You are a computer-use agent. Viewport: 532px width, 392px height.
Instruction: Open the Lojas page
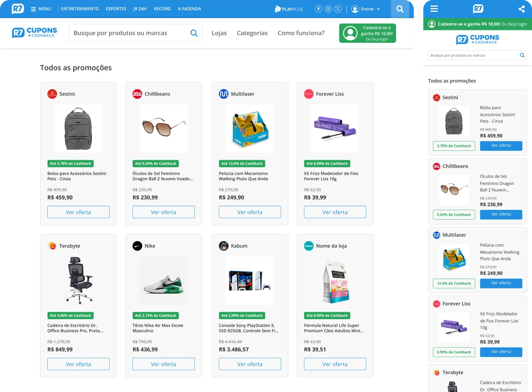pyautogui.click(x=219, y=33)
